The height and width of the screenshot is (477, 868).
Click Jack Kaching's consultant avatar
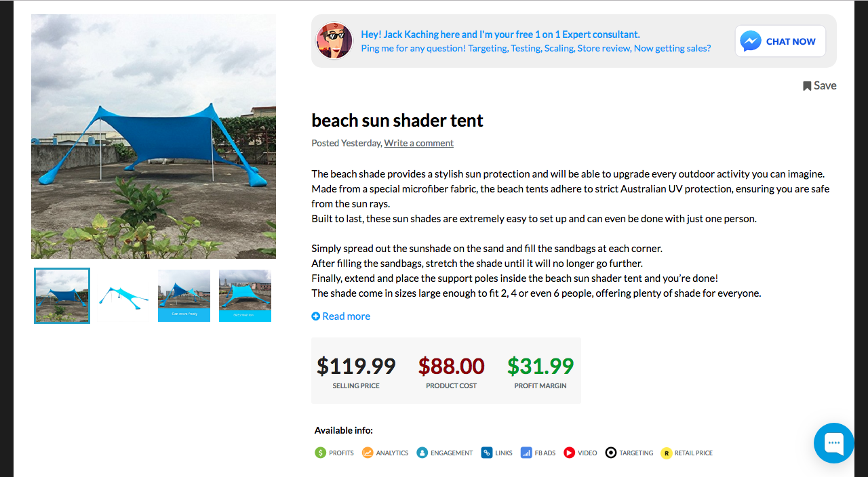[334, 41]
